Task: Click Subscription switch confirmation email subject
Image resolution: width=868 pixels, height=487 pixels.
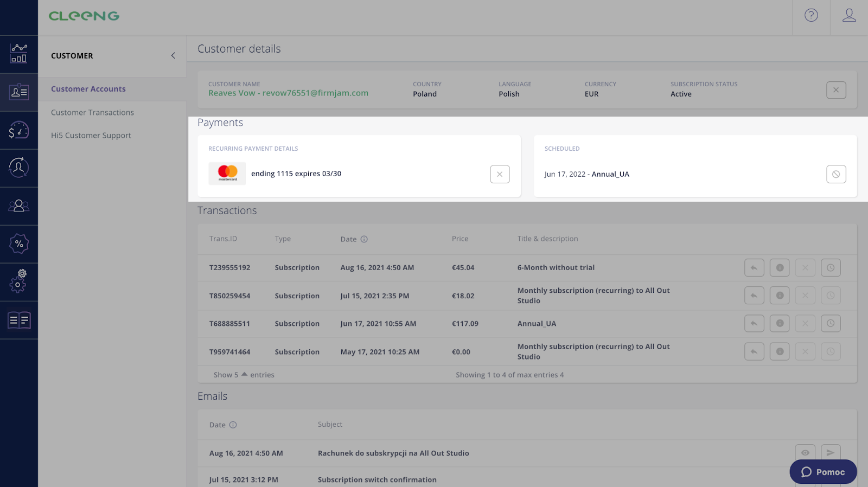Action: pyautogui.click(x=377, y=479)
